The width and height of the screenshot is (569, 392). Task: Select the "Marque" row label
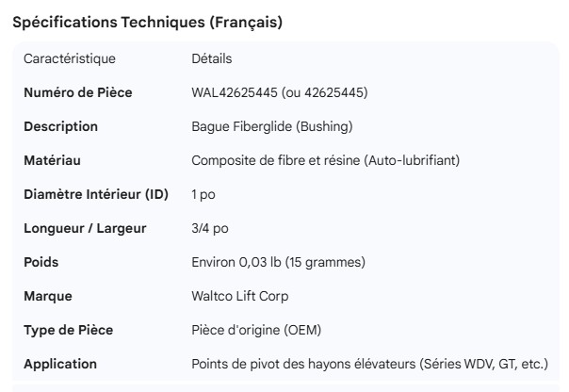[x=48, y=296]
